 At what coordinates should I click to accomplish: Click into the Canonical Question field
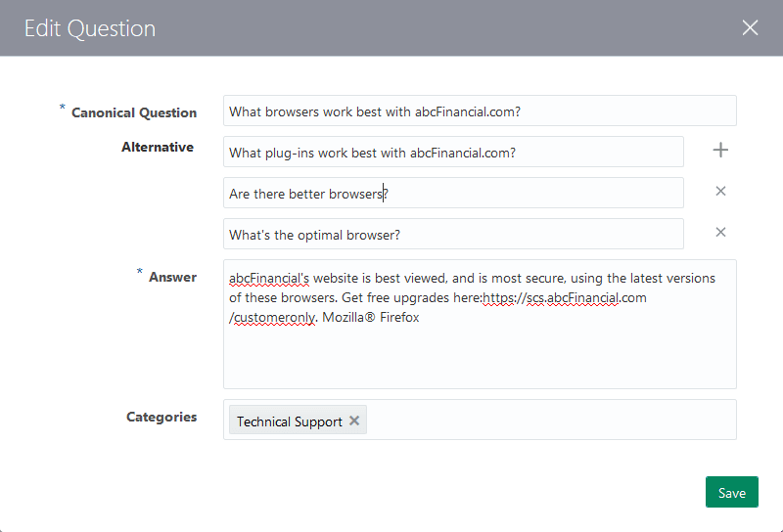[x=480, y=111]
